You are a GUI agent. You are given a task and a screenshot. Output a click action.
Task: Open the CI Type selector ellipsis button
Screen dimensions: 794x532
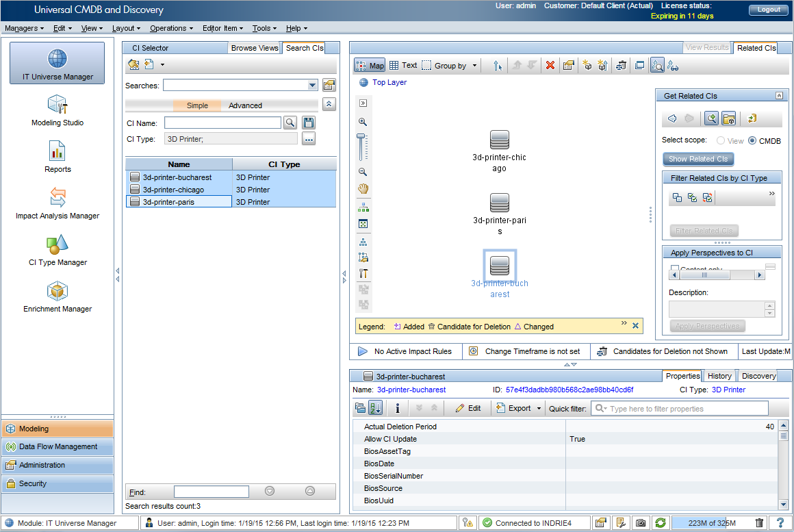pyautogui.click(x=309, y=139)
